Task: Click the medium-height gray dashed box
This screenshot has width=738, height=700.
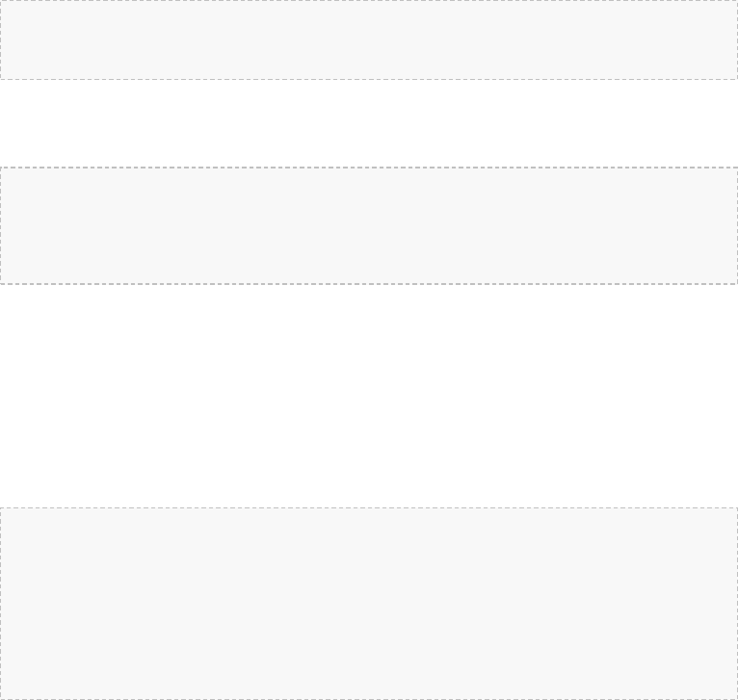Action: [x=369, y=225]
